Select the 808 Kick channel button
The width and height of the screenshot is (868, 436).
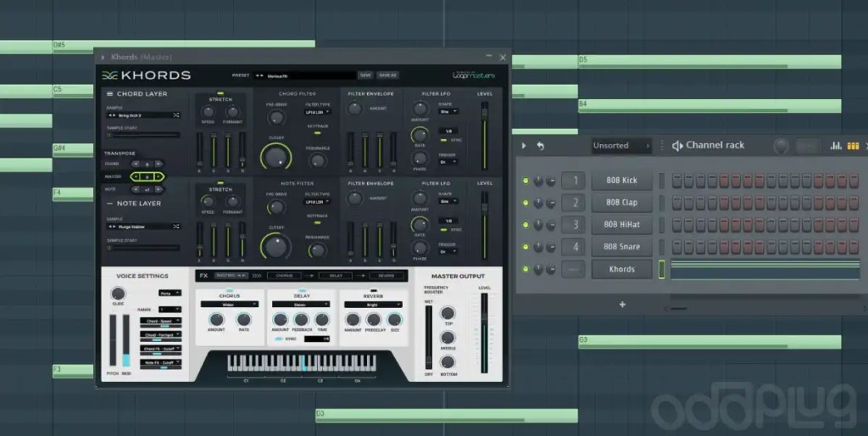[621, 181]
